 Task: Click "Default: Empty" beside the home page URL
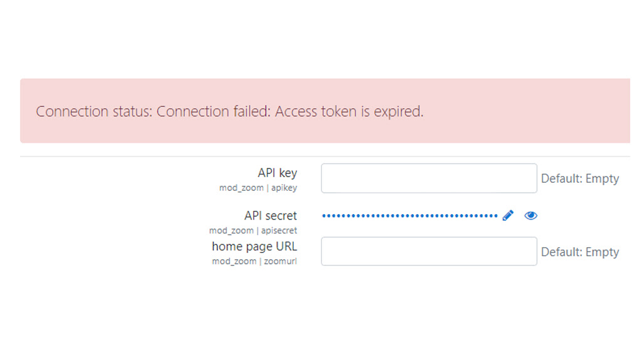pos(580,252)
